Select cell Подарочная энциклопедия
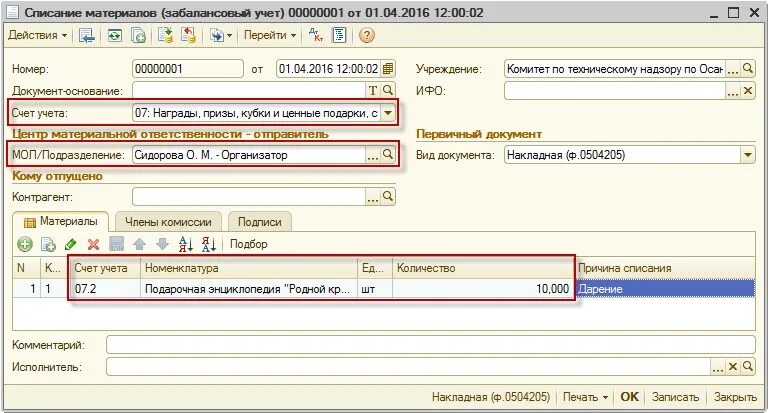The width and height of the screenshot is (768, 413). (x=249, y=289)
